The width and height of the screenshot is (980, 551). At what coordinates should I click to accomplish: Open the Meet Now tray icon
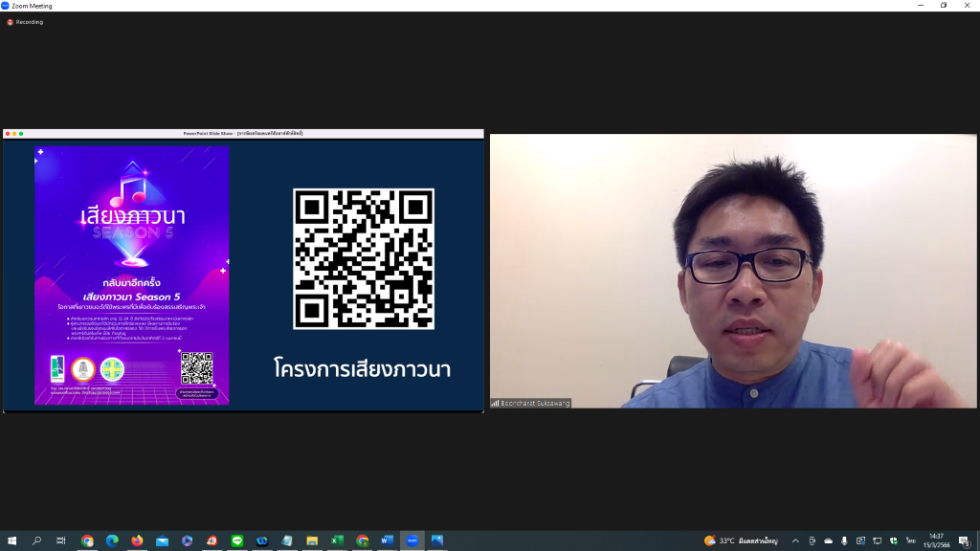tap(812, 541)
